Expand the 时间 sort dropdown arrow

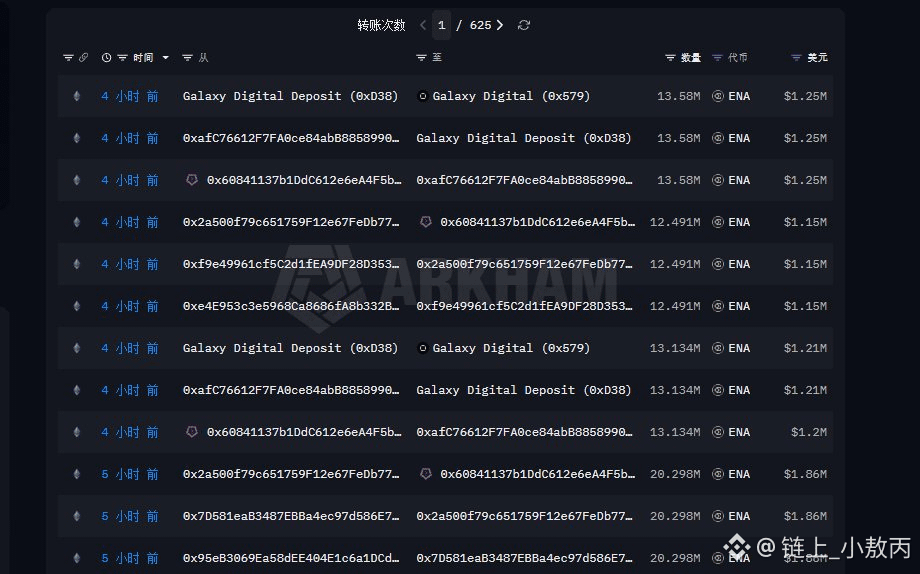pyautogui.click(x=165, y=58)
